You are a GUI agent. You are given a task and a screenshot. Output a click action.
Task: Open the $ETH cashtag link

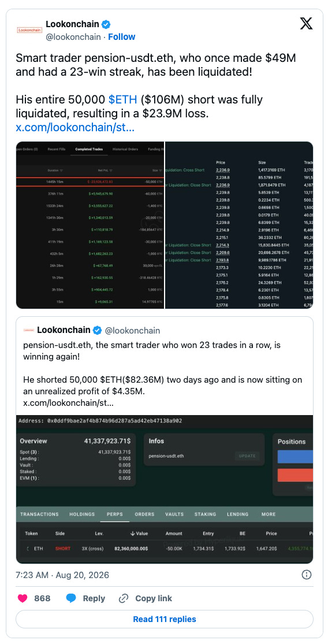click(x=123, y=99)
